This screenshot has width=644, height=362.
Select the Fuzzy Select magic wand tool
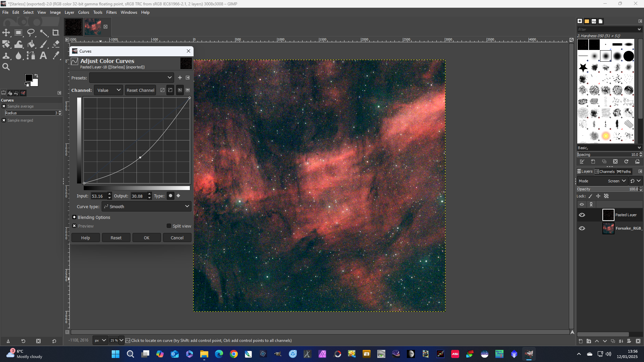coord(44,33)
